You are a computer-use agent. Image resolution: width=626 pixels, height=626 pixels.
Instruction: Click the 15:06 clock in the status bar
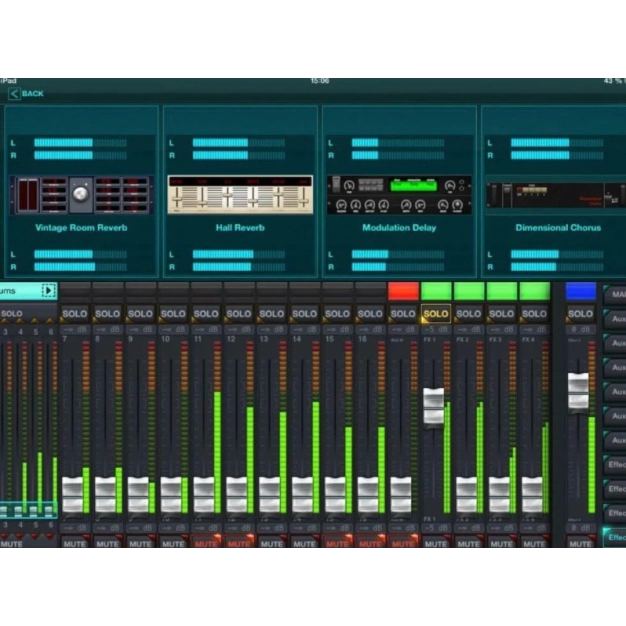tap(319, 81)
